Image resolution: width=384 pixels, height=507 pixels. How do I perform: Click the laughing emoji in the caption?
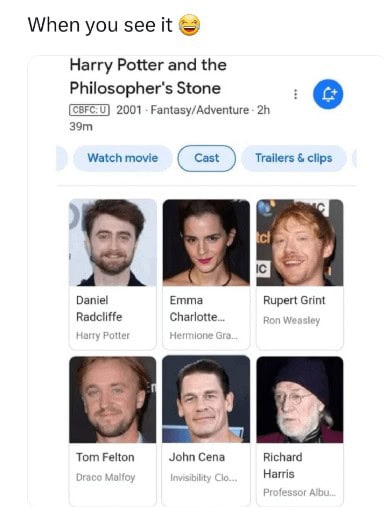point(189,25)
